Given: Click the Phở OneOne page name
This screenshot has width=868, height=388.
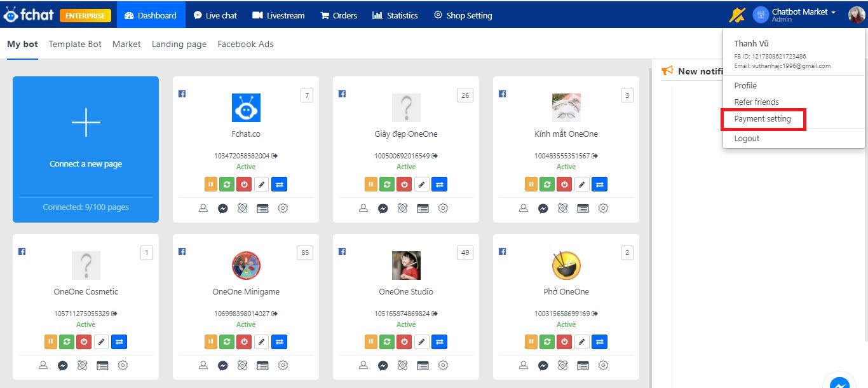Looking at the screenshot, I should (x=566, y=292).
